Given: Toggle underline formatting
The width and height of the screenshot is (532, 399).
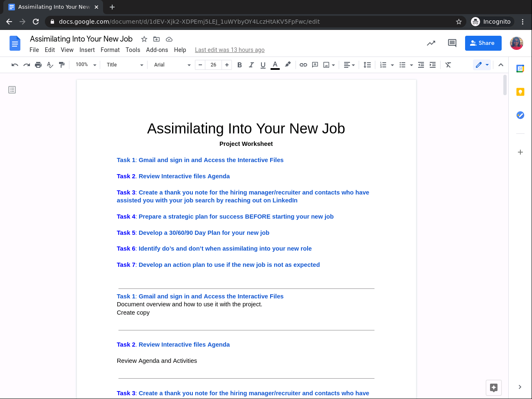Looking at the screenshot, I should pyautogui.click(x=263, y=65).
